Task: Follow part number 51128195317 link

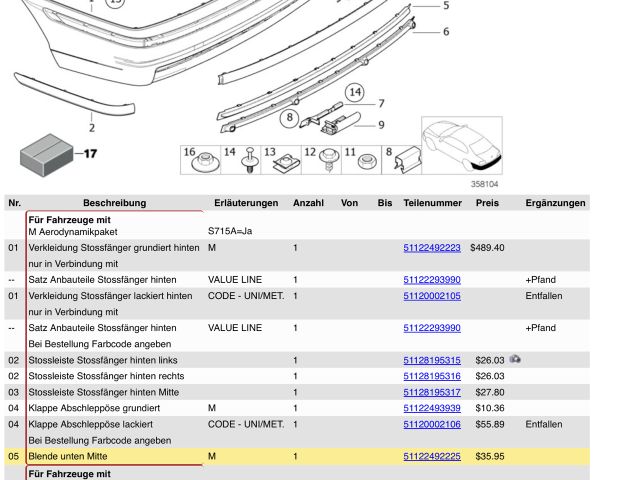Action: (432, 392)
